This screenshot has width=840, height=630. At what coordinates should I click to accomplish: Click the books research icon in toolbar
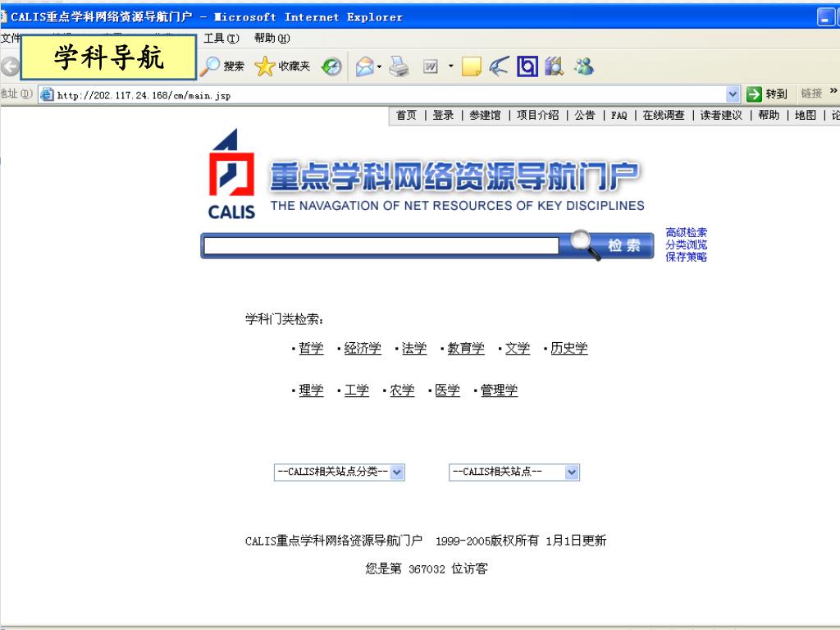point(555,66)
